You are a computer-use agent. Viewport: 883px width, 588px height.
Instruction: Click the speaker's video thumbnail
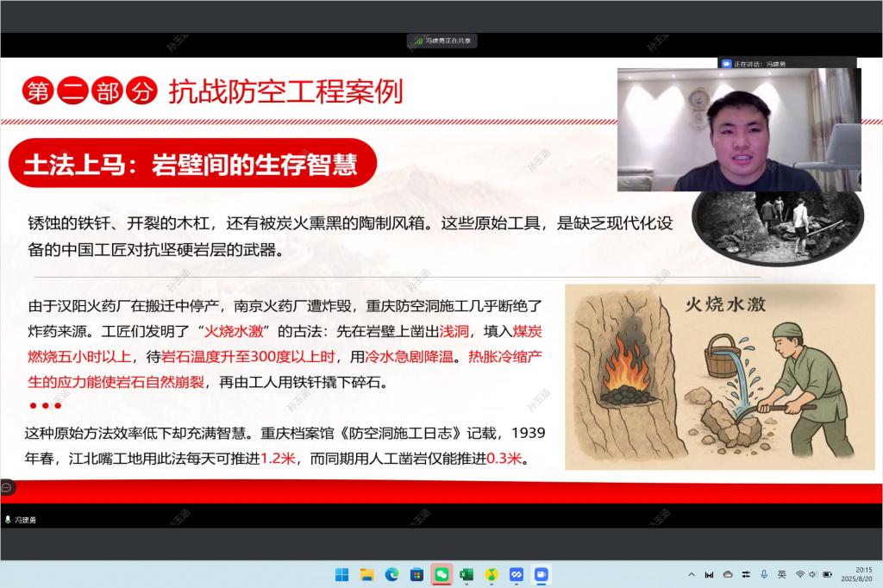pos(738,129)
